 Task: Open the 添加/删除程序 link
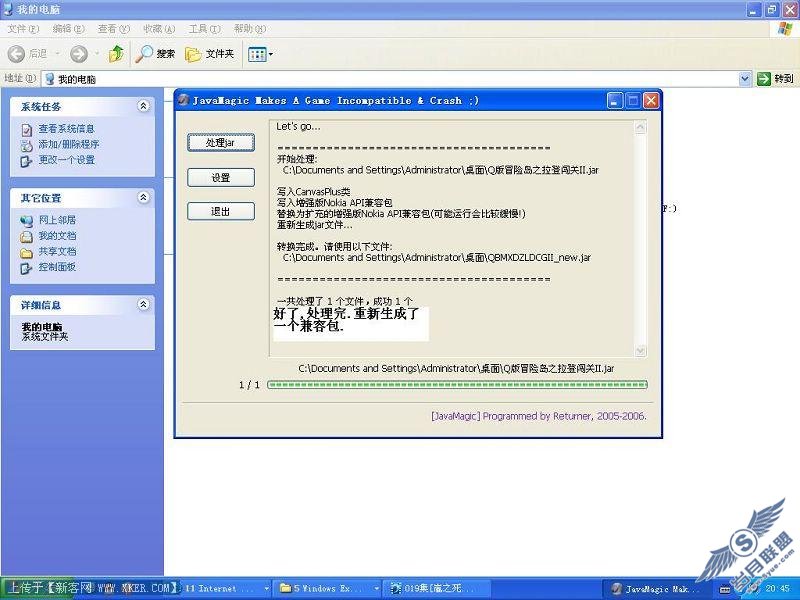pos(69,144)
